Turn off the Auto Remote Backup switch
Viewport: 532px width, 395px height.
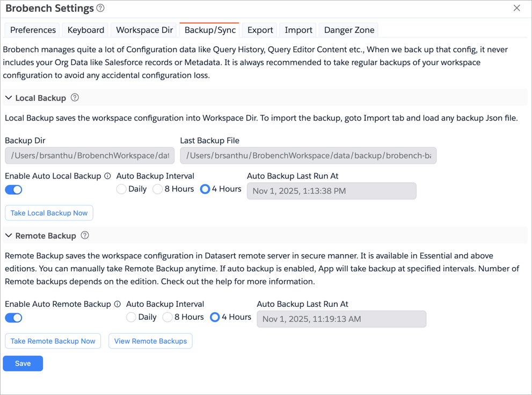click(x=14, y=318)
